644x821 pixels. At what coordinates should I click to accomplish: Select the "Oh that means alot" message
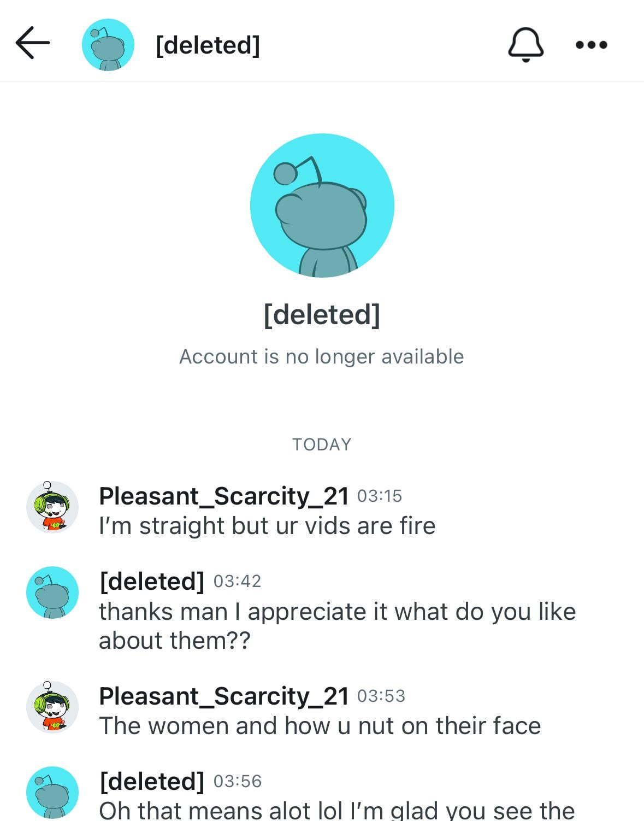[337, 810]
